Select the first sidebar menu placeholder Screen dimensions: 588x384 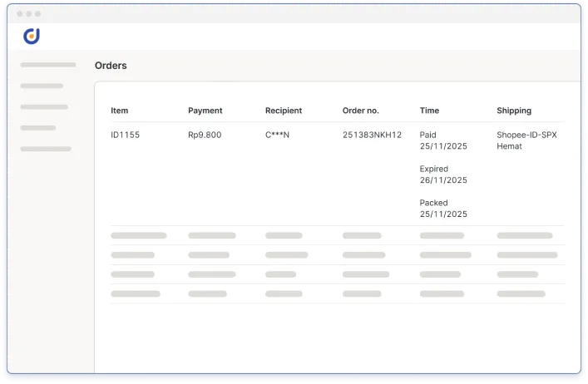tap(47, 64)
